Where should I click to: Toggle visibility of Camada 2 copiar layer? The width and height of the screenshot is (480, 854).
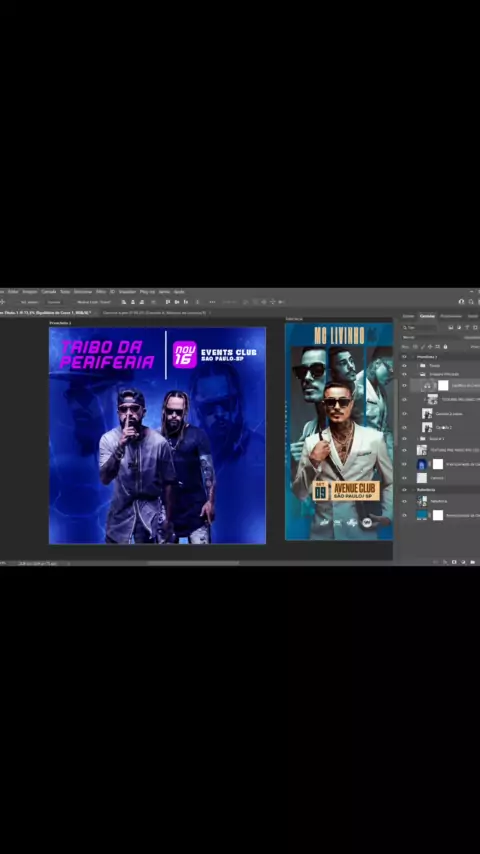tap(404, 413)
